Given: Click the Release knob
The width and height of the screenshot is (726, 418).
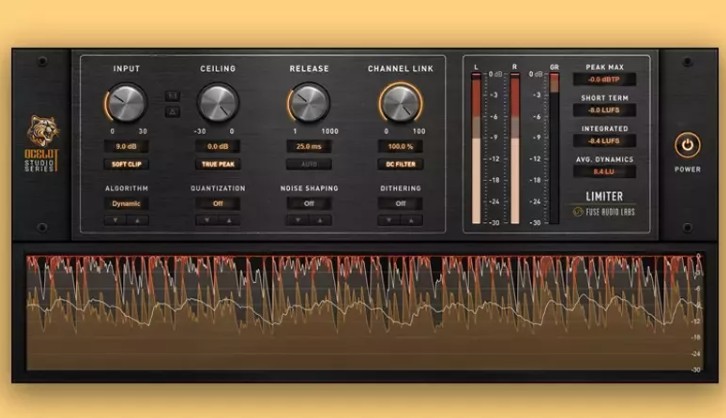Looking at the screenshot, I should pos(309,103).
